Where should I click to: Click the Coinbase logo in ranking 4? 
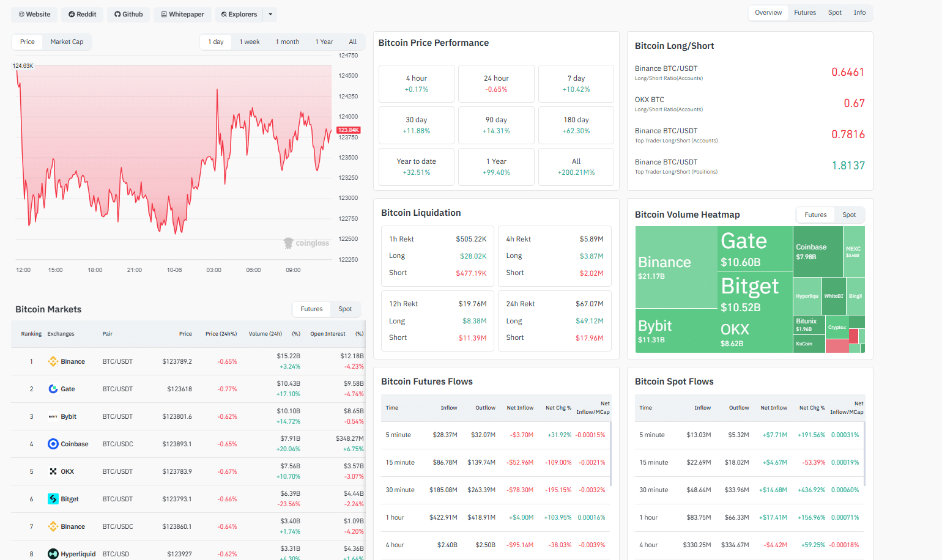tap(54, 444)
